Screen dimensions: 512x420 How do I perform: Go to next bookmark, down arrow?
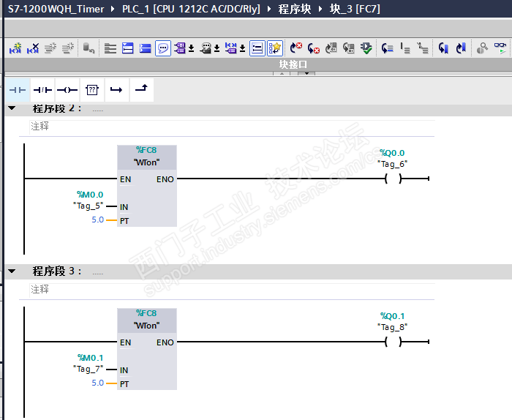(443, 48)
